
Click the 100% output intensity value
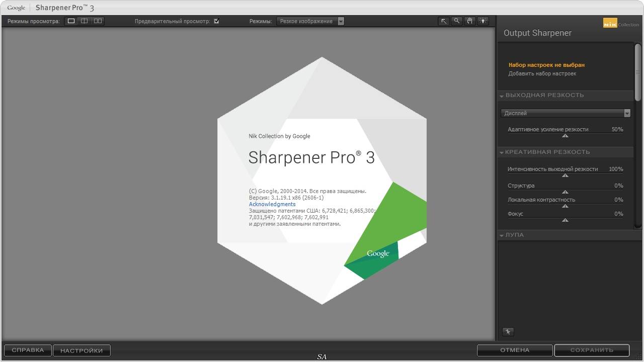(x=616, y=169)
